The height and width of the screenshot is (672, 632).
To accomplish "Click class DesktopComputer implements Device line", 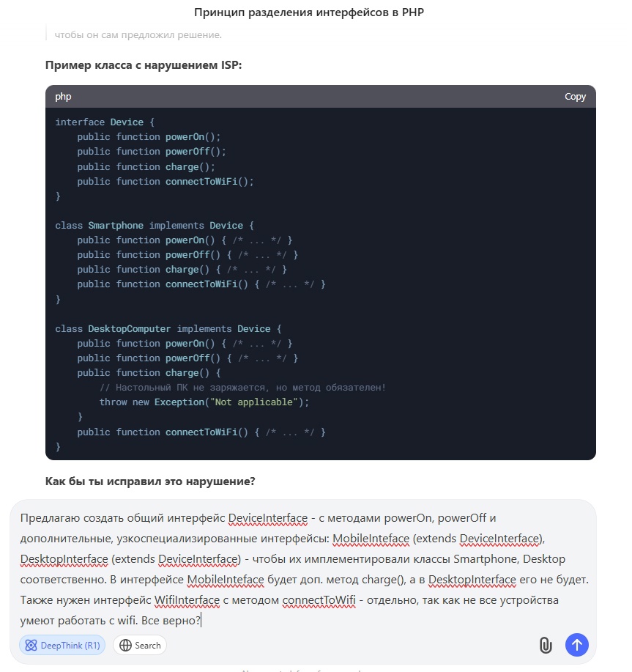I will tap(168, 329).
